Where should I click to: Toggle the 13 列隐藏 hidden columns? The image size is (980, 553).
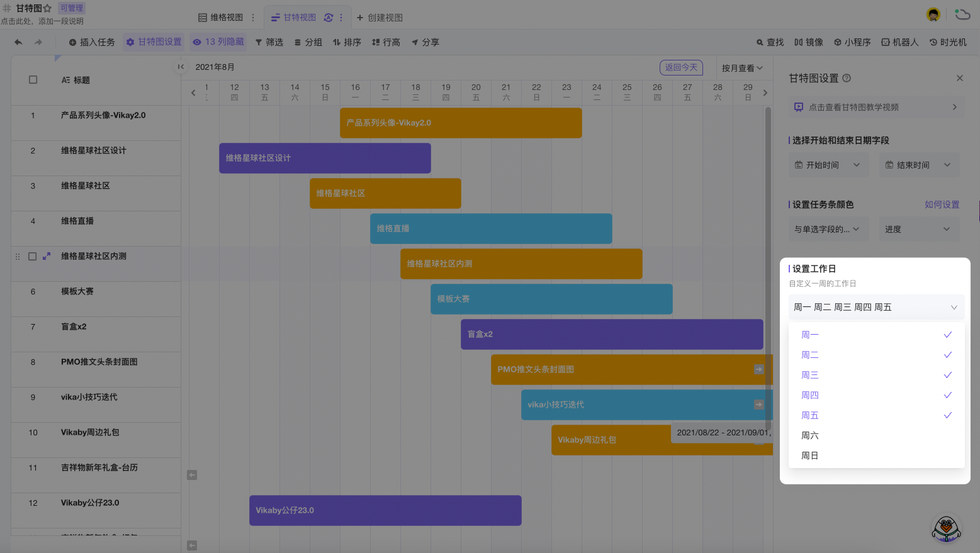(x=218, y=42)
